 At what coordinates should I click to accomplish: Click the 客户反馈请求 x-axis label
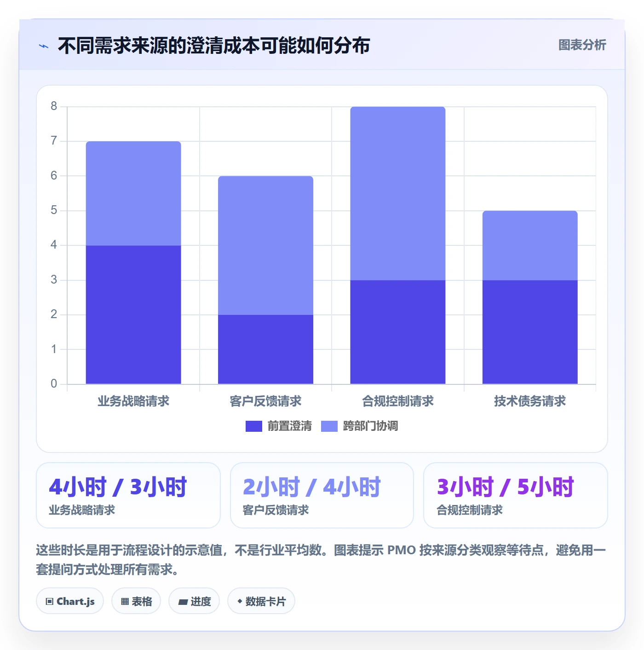point(266,401)
